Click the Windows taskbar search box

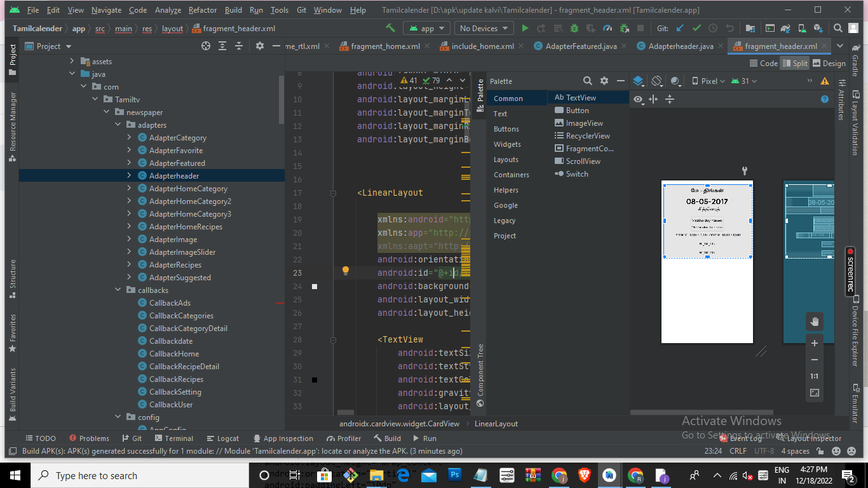139,475
